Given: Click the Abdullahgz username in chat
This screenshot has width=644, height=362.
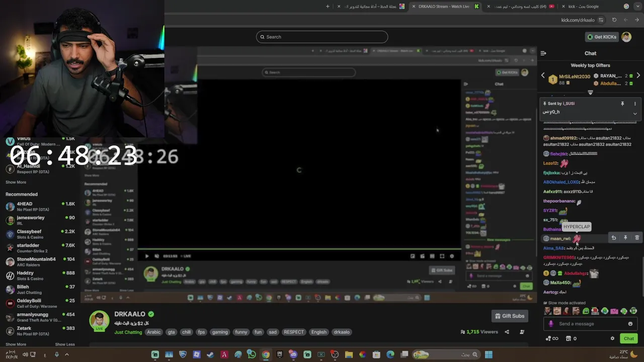Looking at the screenshot, I should (x=576, y=274).
